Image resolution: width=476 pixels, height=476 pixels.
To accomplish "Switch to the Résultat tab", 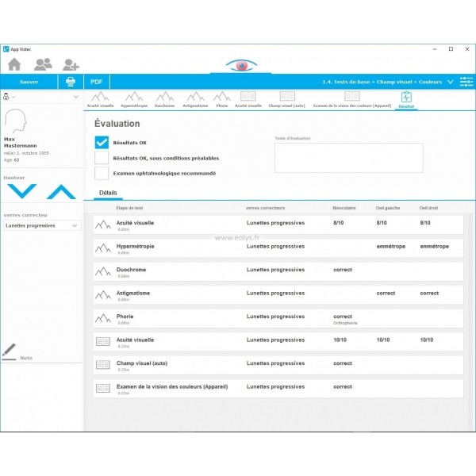I will 405,99.
